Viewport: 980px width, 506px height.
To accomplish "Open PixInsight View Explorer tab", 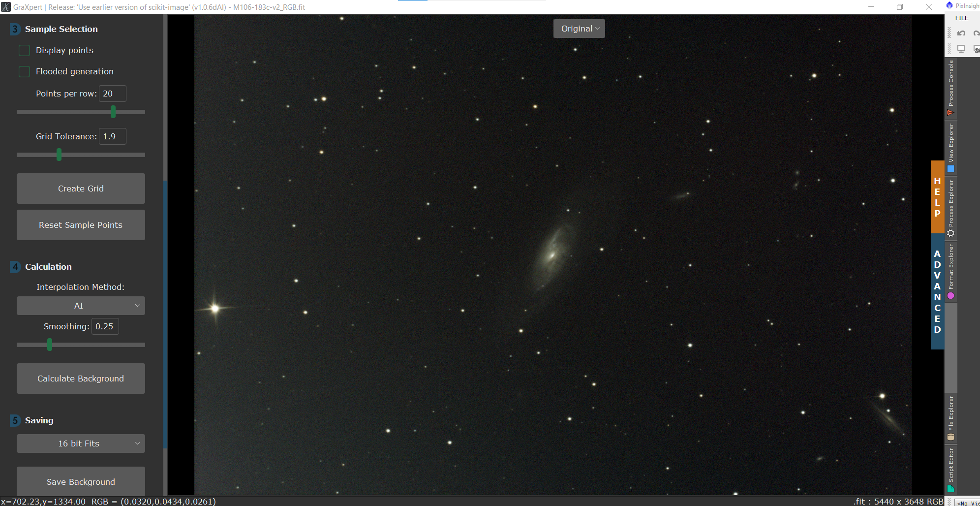I will pos(951,148).
